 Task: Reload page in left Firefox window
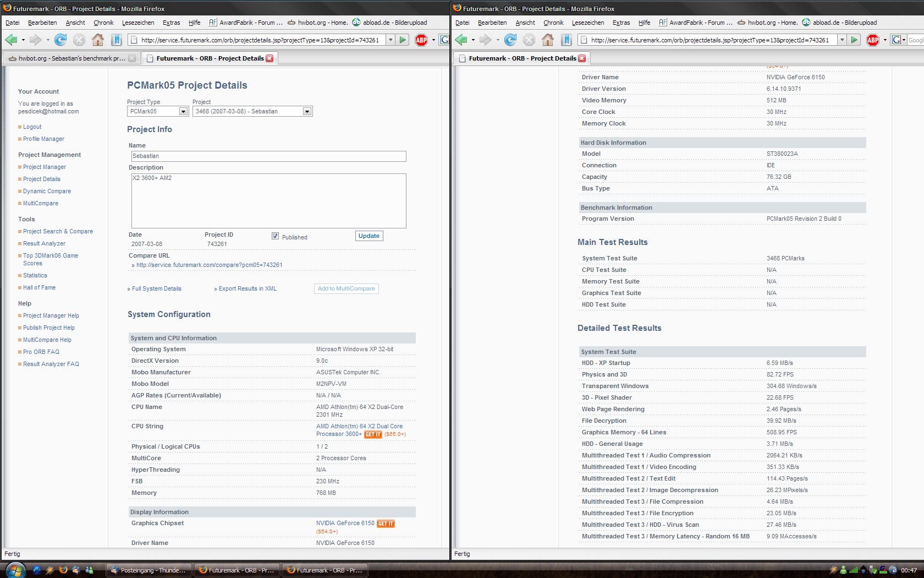click(x=61, y=40)
